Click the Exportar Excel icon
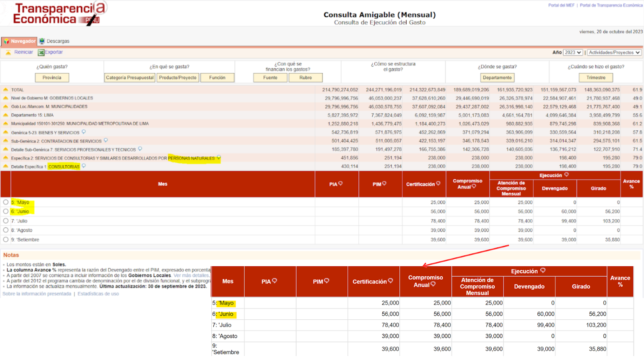Screen dimensions: 644x362 (x=41, y=53)
